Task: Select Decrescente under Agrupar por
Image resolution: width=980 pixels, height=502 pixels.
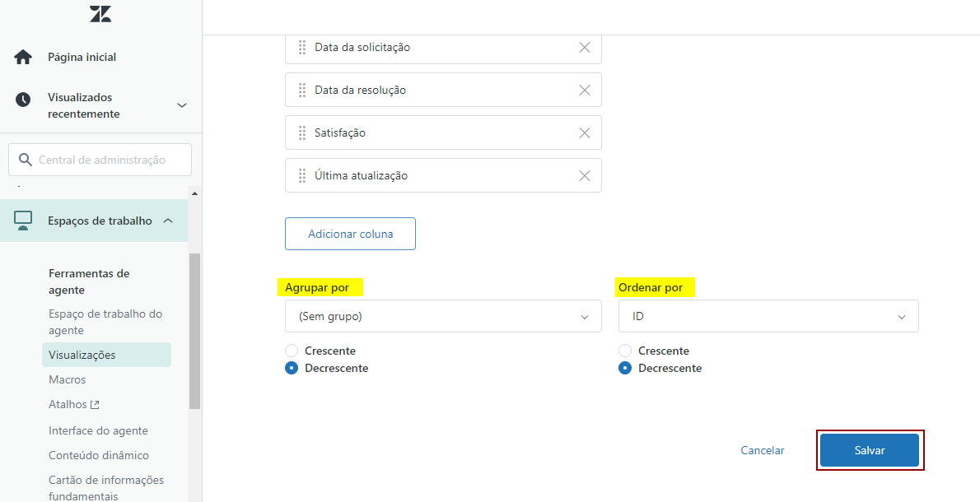Action: pyautogui.click(x=292, y=369)
